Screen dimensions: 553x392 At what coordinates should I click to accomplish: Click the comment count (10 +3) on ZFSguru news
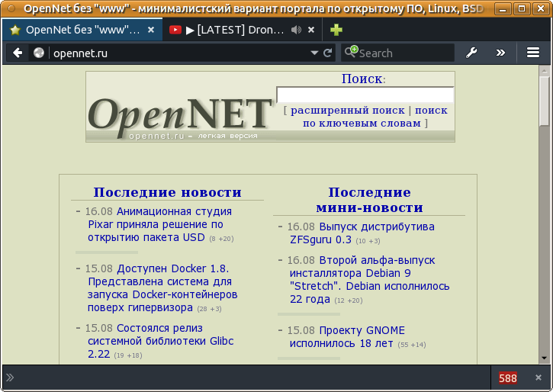pos(368,241)
